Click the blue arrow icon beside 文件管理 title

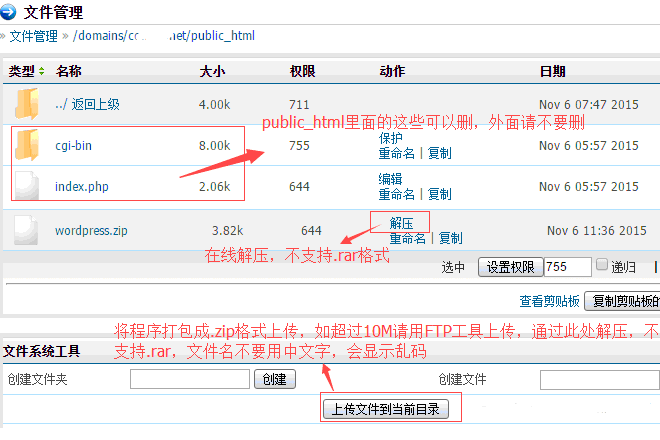point(9,13)
